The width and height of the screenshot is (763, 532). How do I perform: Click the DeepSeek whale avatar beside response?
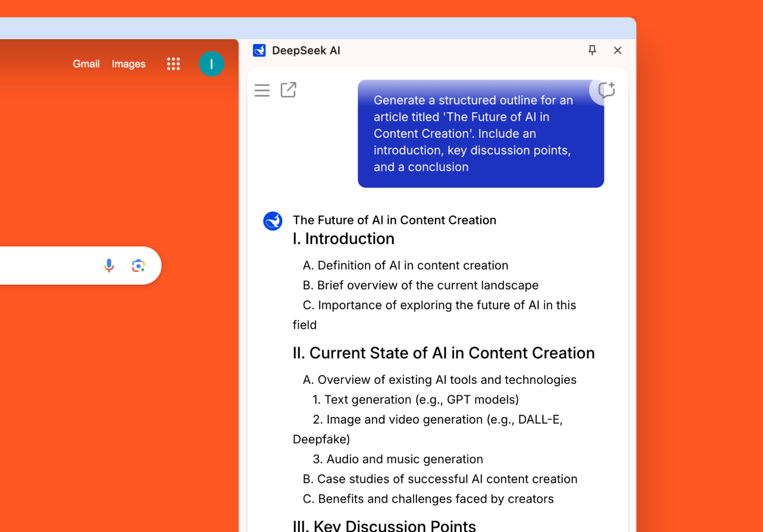[273, 221]
